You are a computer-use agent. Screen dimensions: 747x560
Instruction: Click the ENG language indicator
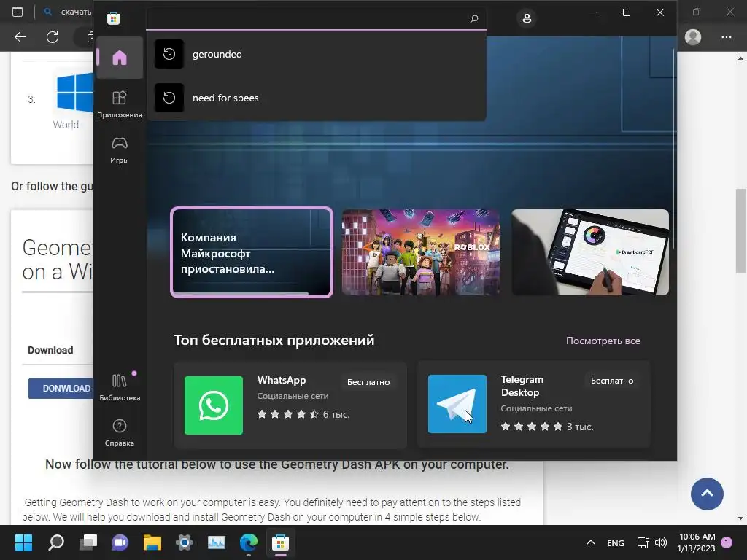coord(616,542)
